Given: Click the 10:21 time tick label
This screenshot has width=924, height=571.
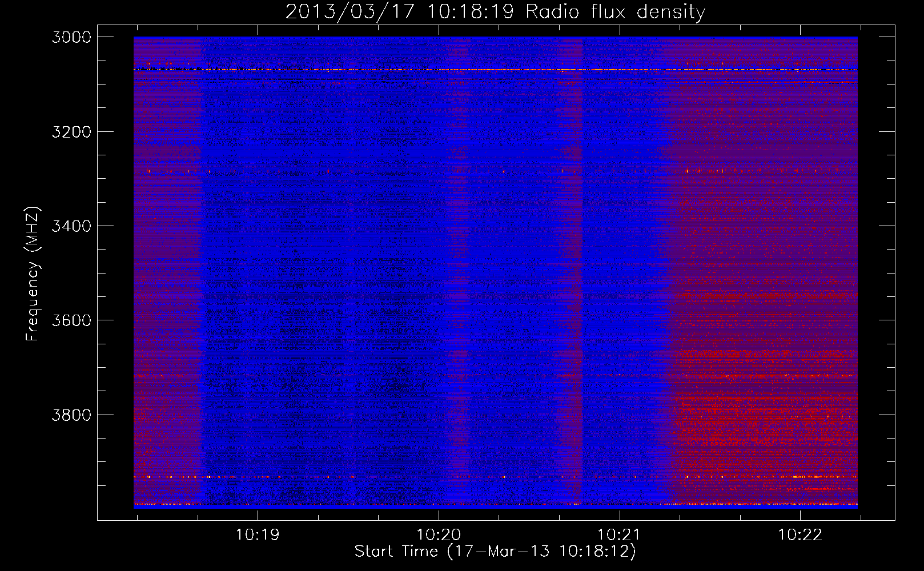Looking at the screenshot, I should pos(619,535).
